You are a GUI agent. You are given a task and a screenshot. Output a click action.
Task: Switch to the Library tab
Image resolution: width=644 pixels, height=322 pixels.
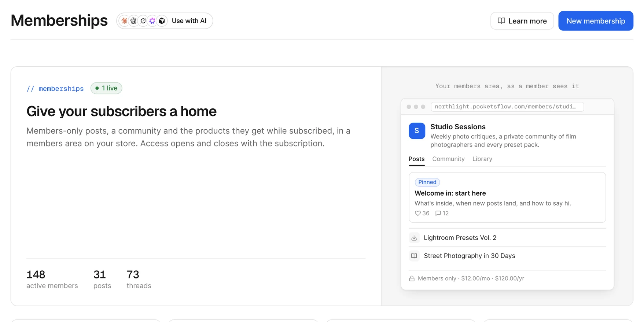pyautogui.click(x=482, y=159)
